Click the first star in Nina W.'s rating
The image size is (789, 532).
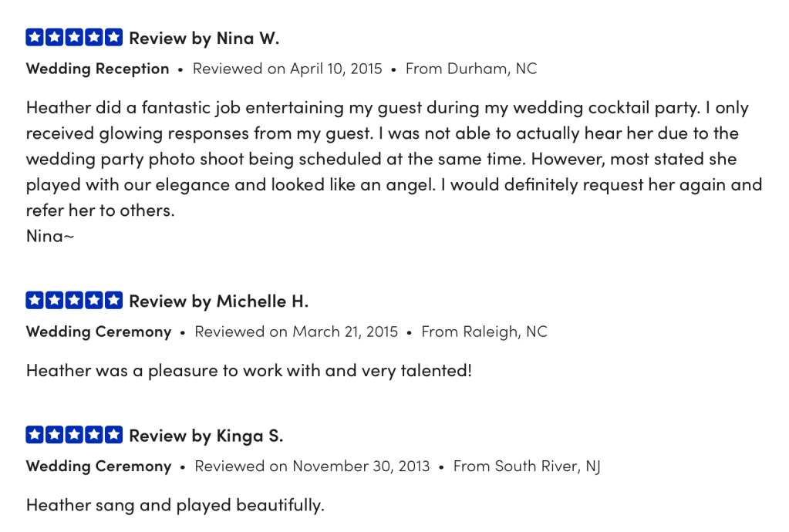click(x=35, y=37)
